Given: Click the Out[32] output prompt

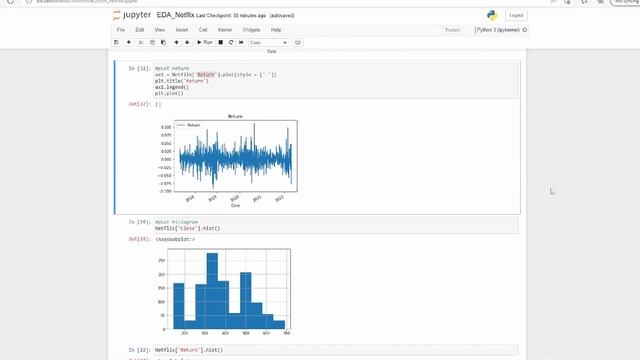Looking at the screenshot, I should tap(140, 104).
